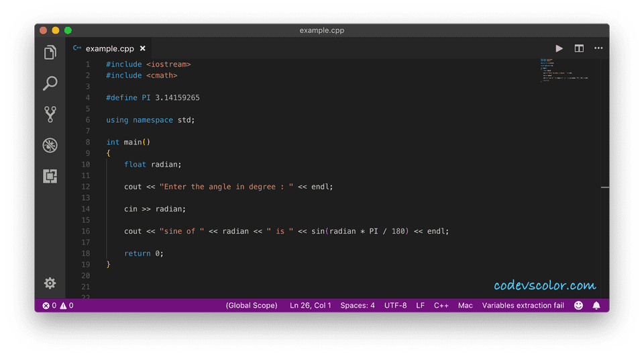This screenshot has height=358, width=644.
Task: Click the example.cpp window title
Action: click(321, 30)
